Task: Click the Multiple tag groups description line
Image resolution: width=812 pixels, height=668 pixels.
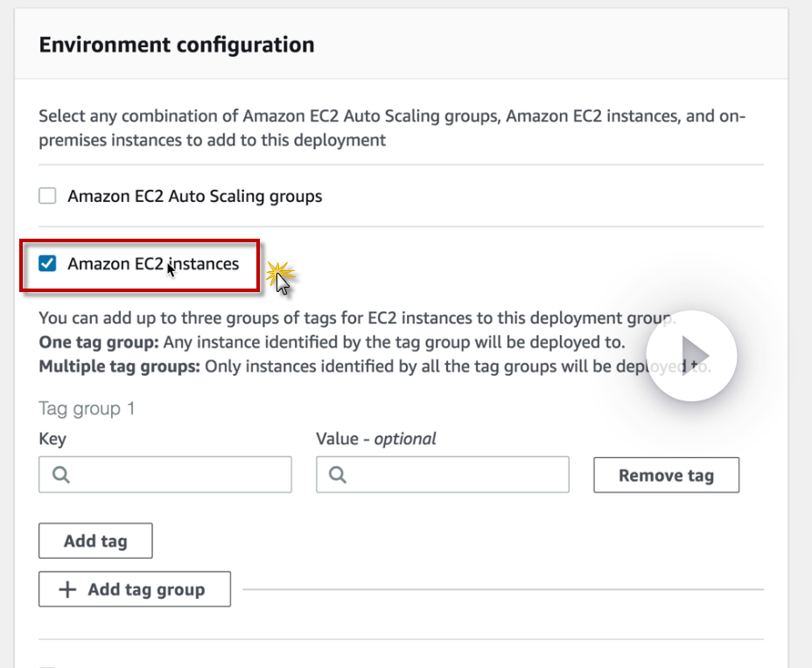Action: pos(350,366)
